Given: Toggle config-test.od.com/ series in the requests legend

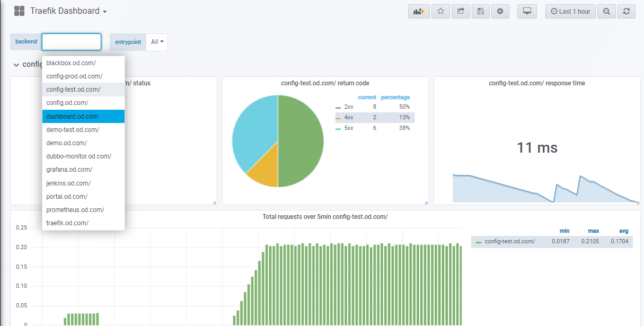Looking at the screenshot, I should 509,242.
